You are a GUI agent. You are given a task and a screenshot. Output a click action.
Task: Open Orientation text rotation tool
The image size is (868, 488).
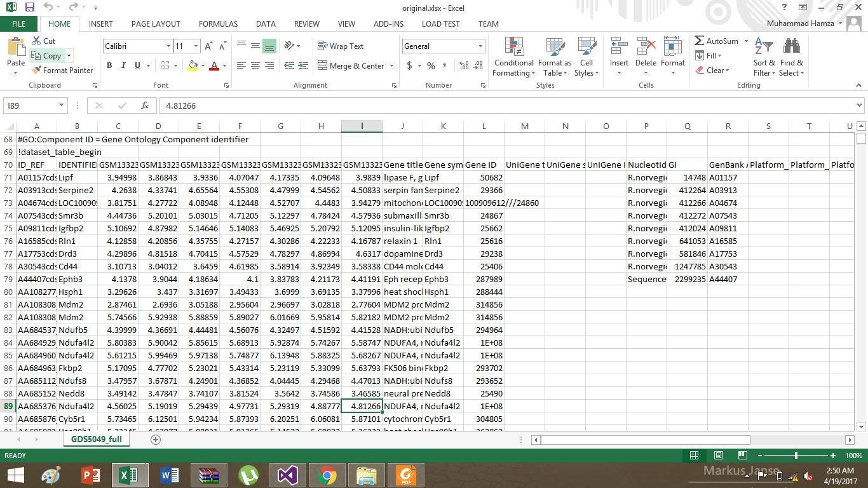tap(289, 46)
